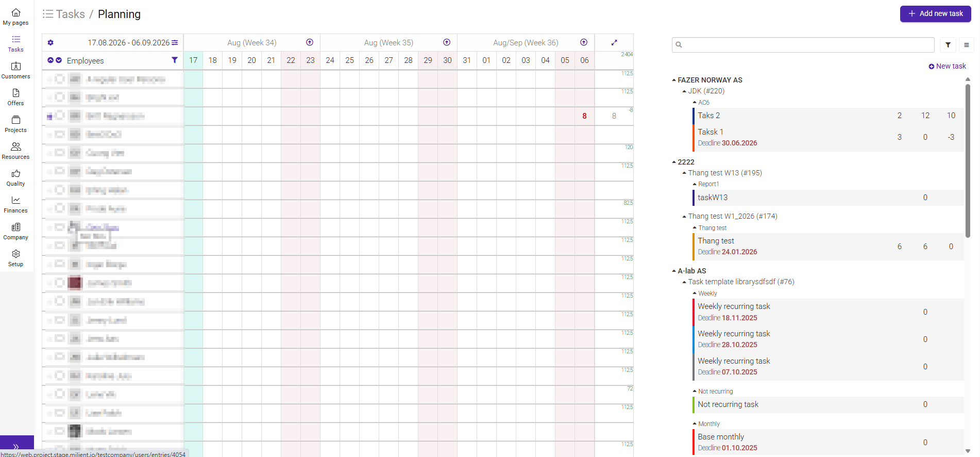Screen dimensions: 980x457
Task: Click the task list scrollbar thumb
Action: click(968, 160)
